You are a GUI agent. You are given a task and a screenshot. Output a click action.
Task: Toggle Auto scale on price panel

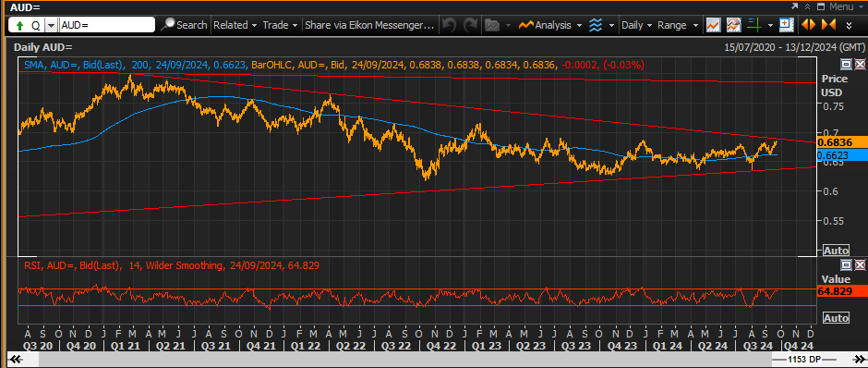(x=836, y=251)
